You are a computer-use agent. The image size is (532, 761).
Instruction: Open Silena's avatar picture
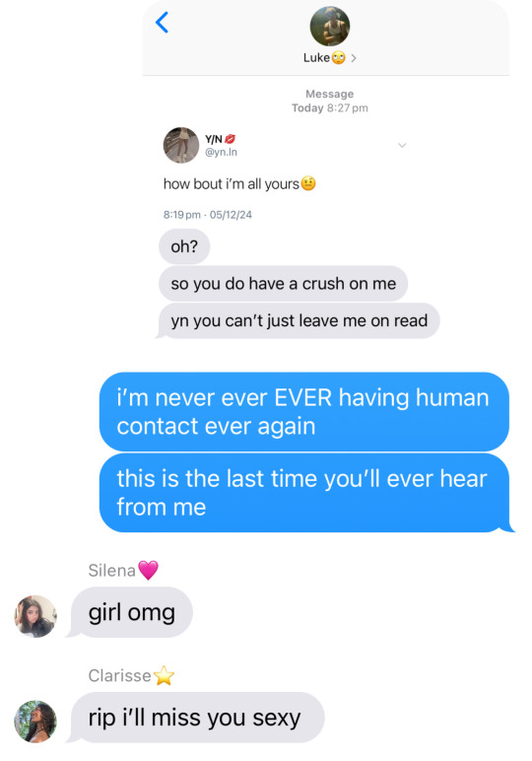[x=34, y=616]
